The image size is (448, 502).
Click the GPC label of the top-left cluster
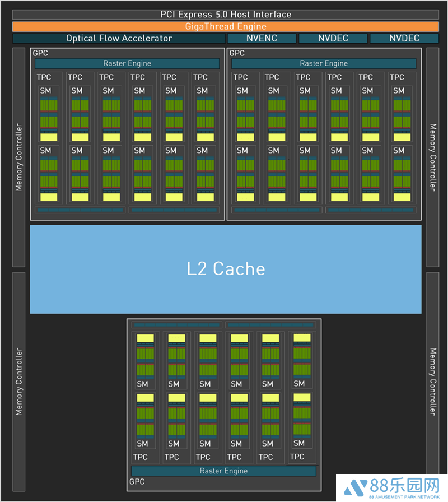pyautogui.click(x=40, y=53)
